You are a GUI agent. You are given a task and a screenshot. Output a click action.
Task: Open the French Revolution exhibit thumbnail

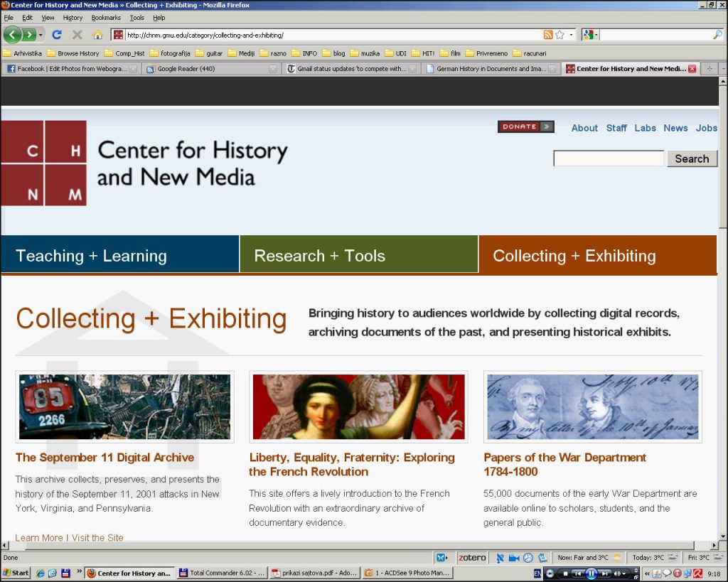[358, 406]
